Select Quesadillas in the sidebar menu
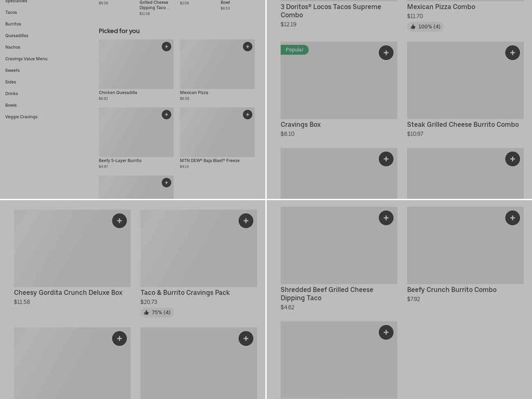The height and width of the screenshot is (399, 532). click(17, 36)
